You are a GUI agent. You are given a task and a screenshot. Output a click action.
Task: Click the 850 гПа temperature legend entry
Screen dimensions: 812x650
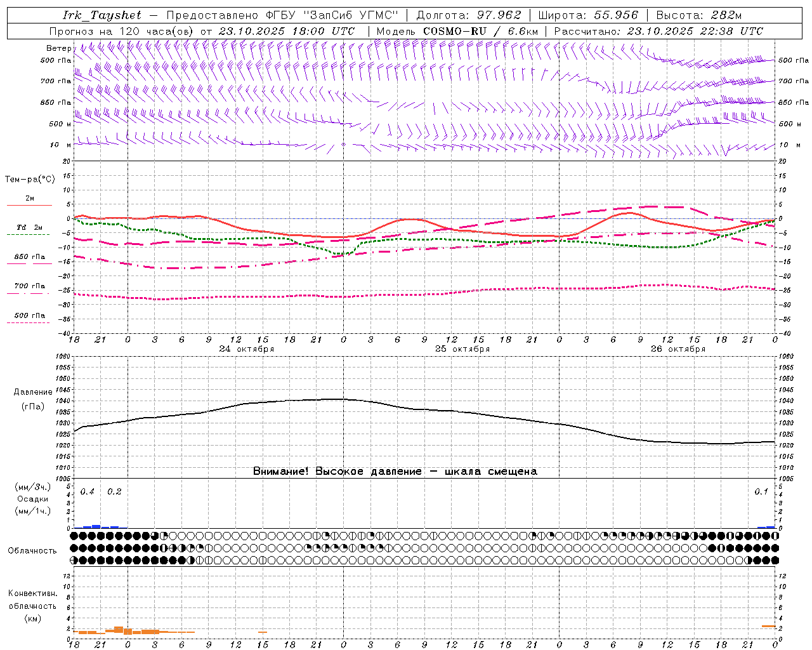click(x=30, y=257)
